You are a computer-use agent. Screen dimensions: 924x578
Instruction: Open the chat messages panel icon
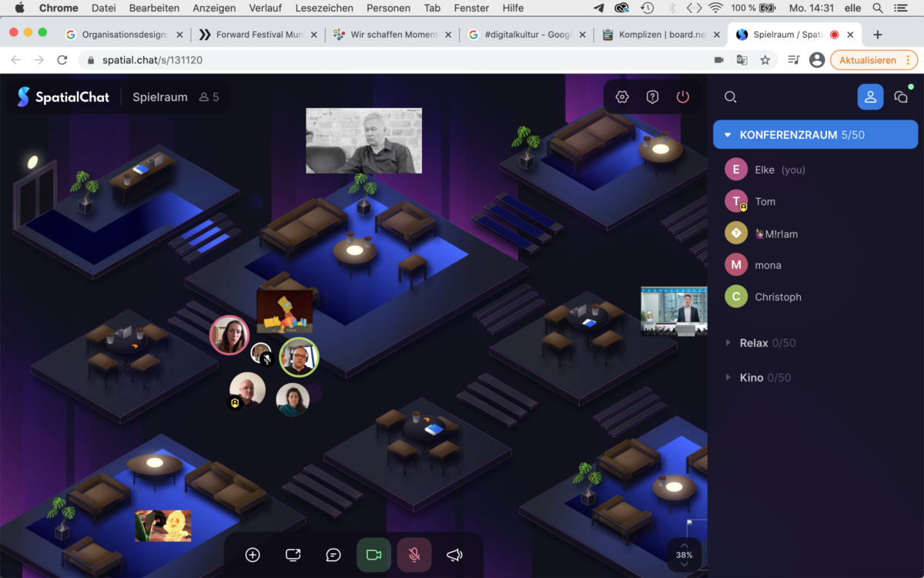point(900,97)
